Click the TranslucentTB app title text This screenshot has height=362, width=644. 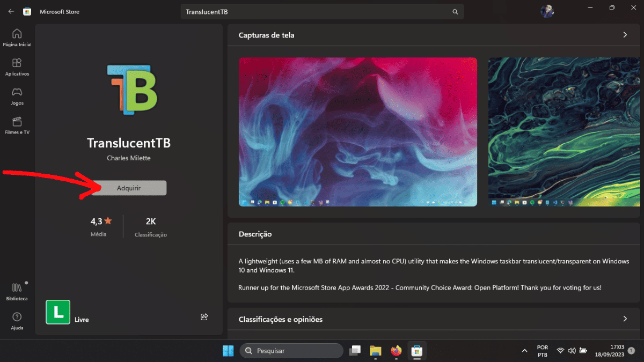[x=129, y=143]
